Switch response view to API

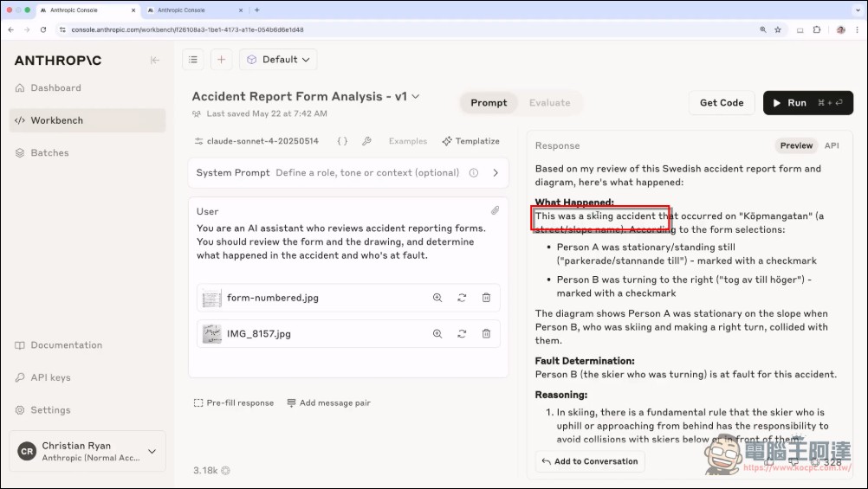click(x=832, y=145)
